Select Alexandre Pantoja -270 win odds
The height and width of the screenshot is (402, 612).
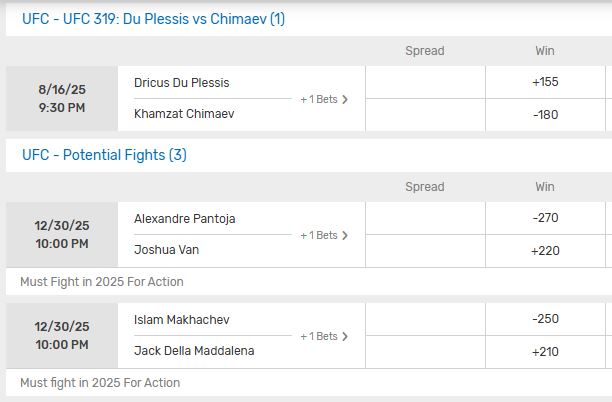[545, 218]
